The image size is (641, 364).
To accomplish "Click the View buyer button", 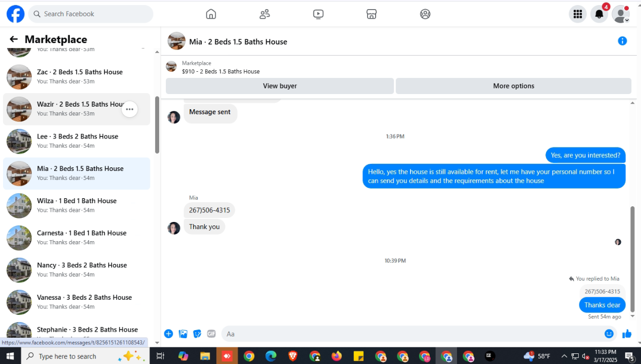I will point(280,86).
